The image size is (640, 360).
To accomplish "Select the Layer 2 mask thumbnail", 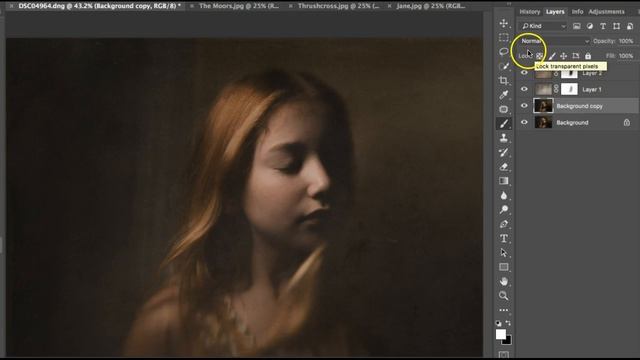I will point(569,74).
